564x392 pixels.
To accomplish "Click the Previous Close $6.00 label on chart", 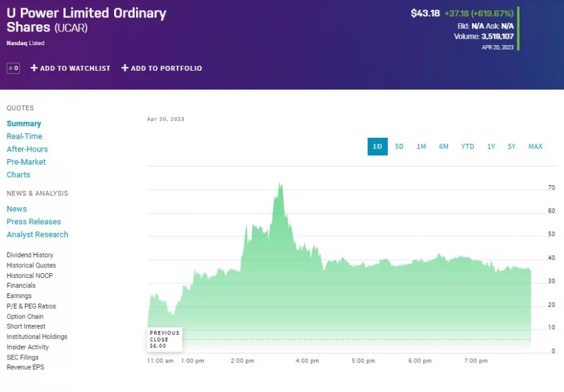I will point(164,339).
